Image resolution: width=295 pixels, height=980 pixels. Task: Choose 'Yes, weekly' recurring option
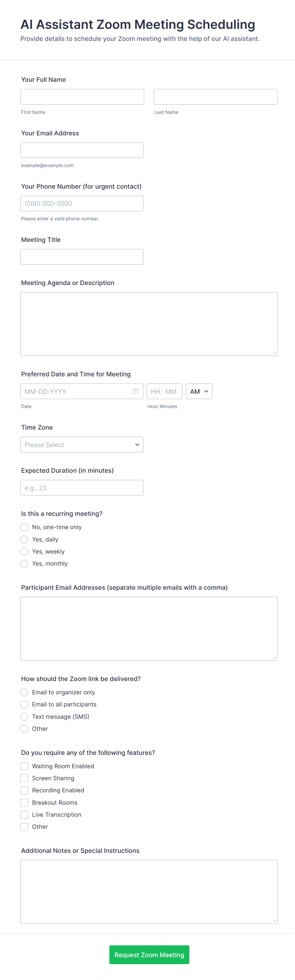coord(24,551)
